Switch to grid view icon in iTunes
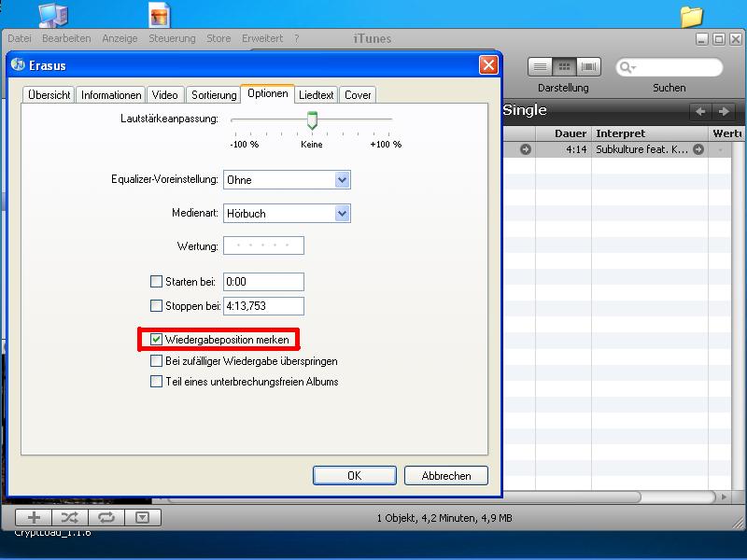The image size is (747, 560). pyautogui.click(x=564, y=67)
